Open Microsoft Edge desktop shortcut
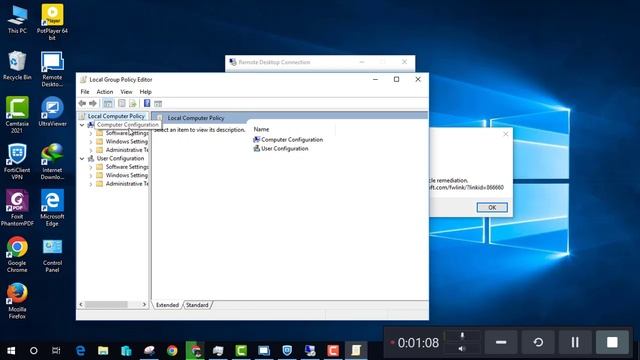 coord(52,208)
